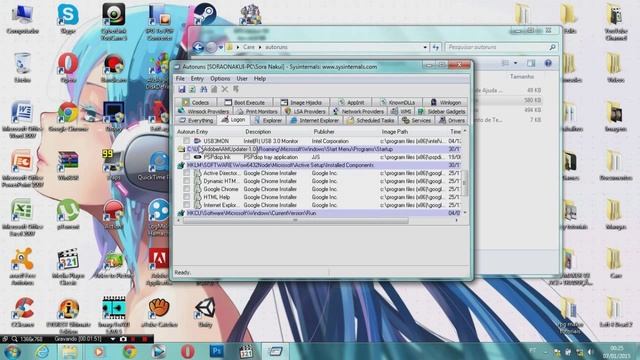Open the File menu in Autoruns
The width and height of the screenshot is (640, 360).
click(x=180, y=78)
